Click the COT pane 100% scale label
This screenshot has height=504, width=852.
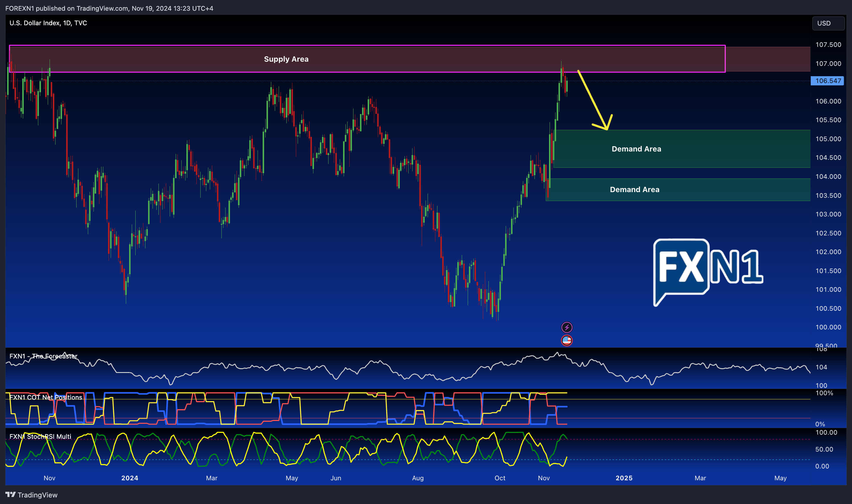[x=824, y=393]
